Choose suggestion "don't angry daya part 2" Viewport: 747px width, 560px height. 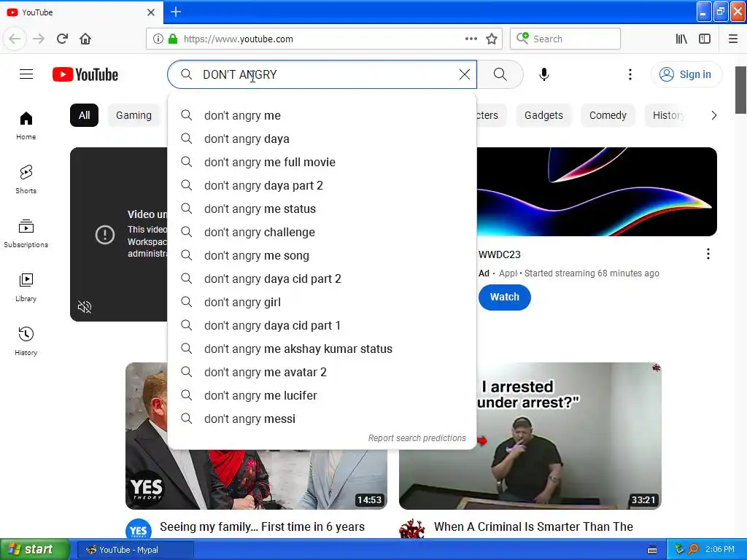click(x=322, y=185)
